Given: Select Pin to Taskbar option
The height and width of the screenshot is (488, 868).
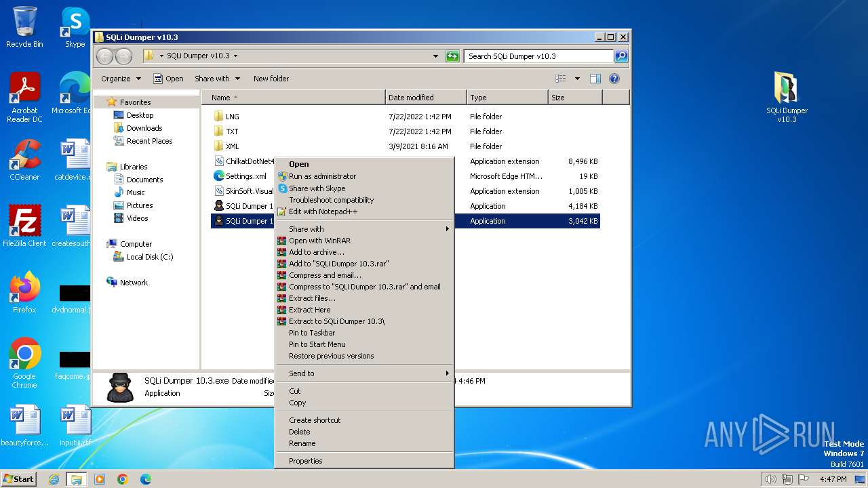Looking at the screenshot, I should point(364,333).
